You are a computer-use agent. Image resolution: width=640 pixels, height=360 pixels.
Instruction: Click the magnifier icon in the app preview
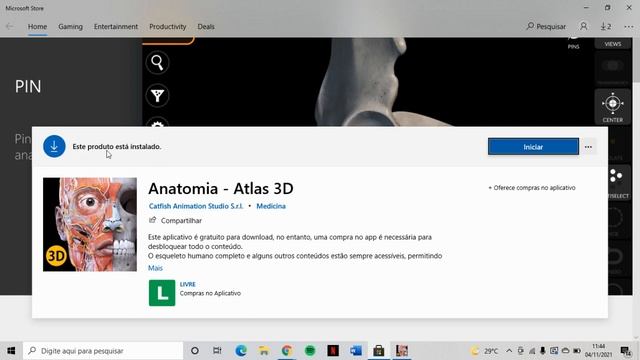point(157,62)
